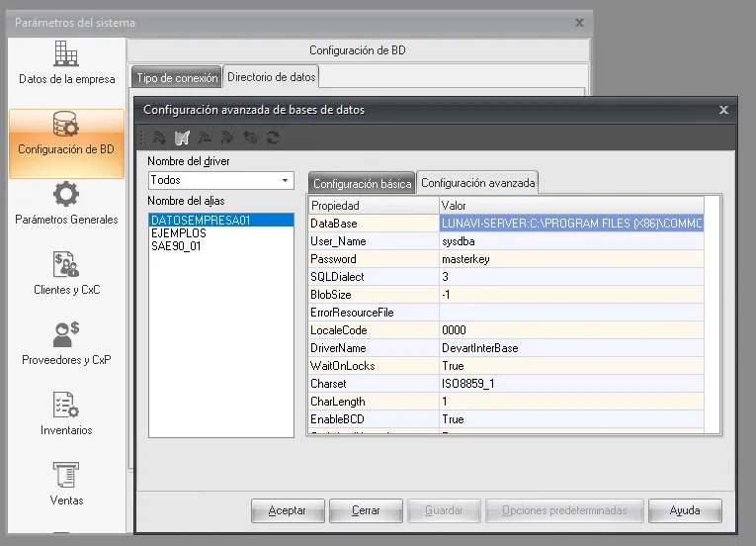Screen dimensions: 756x546
Task: Open Tipo de conexión tab
Action: 177,78
